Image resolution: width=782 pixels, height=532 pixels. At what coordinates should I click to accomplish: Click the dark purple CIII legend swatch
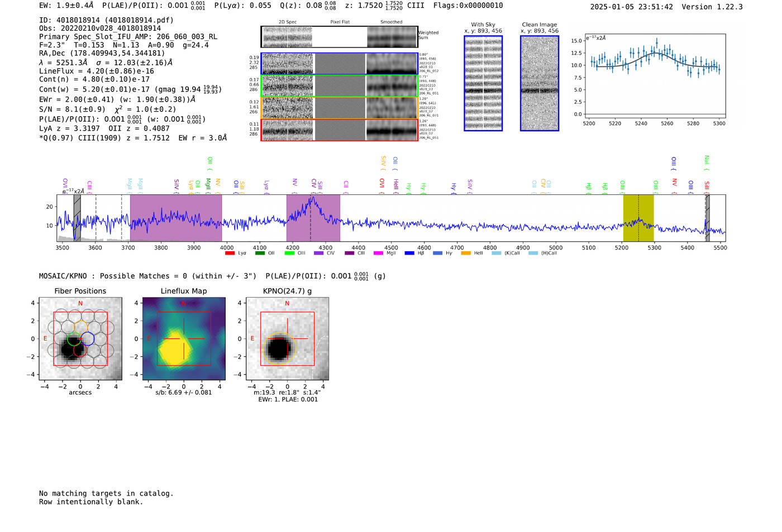coord(349,253)
